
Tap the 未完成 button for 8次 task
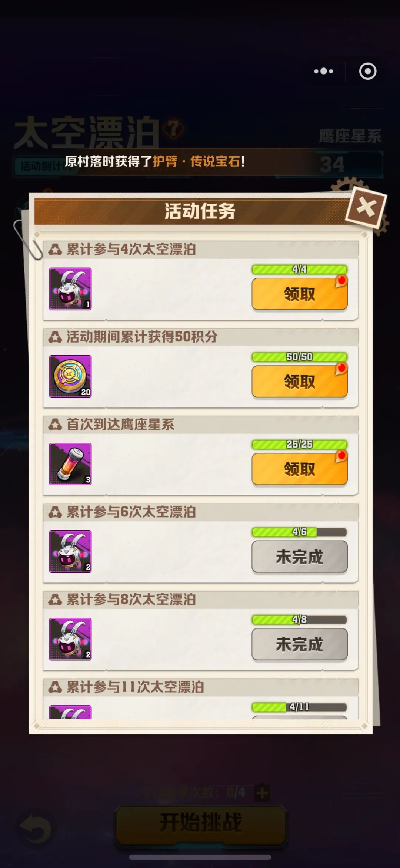pyautogui.click(x=299, y=644)
